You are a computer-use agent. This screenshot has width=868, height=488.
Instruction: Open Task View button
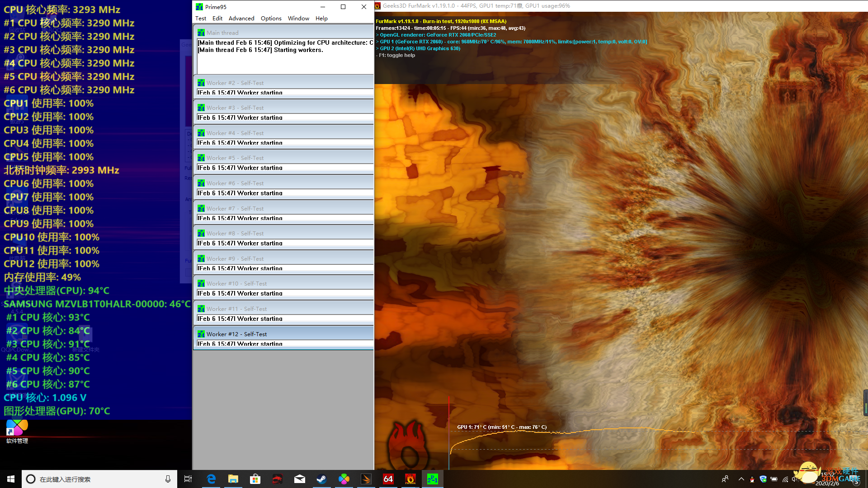tap(188, 479)
